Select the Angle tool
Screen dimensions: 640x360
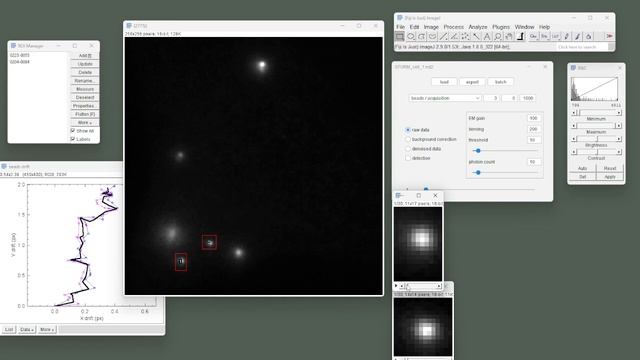click(454, 37)
